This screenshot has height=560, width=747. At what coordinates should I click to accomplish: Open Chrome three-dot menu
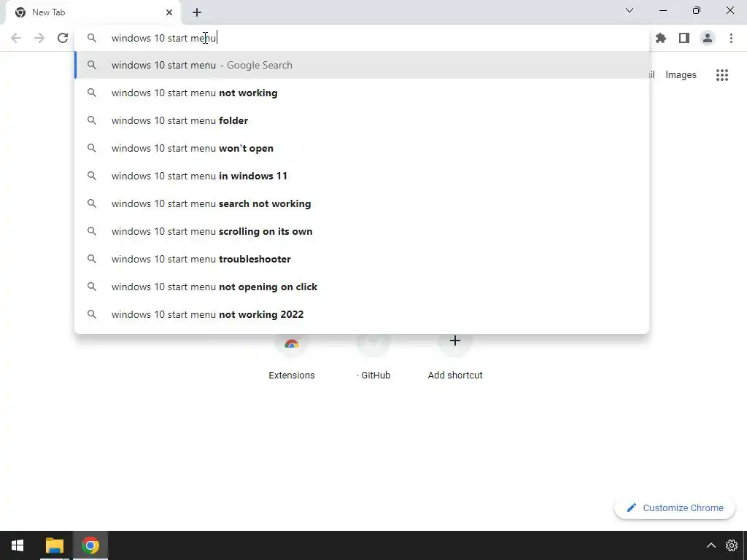point(731,38)
